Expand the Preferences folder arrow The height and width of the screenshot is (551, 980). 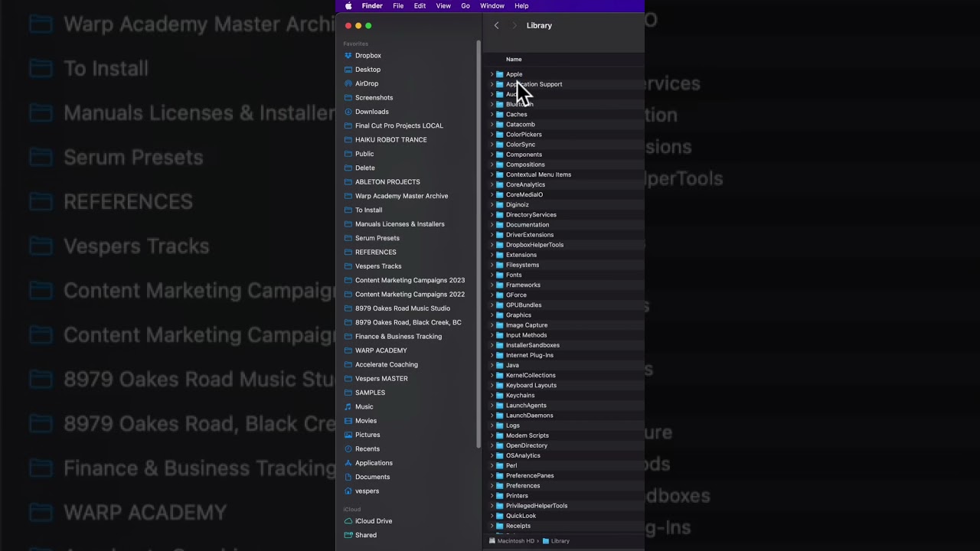492,486
